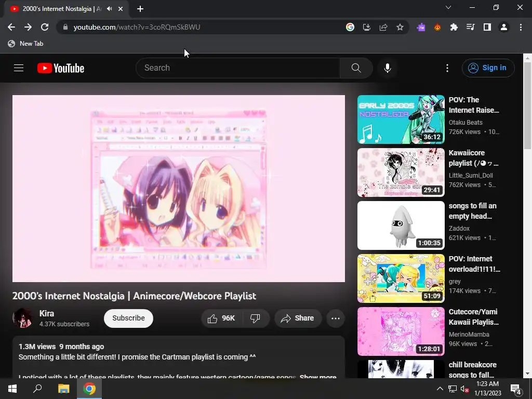The height and width of the screenshot is (399, 532).
Task: Open the purple extension icon
Action: tap(421, 27)
